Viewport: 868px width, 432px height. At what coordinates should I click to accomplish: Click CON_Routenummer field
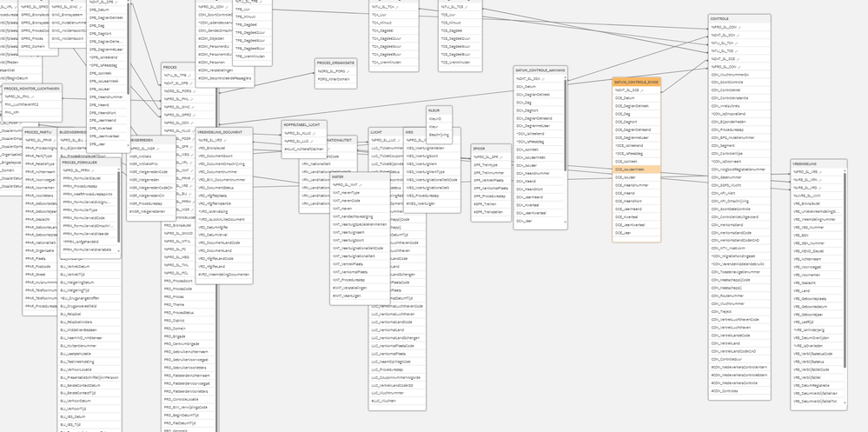pos(739,296)
